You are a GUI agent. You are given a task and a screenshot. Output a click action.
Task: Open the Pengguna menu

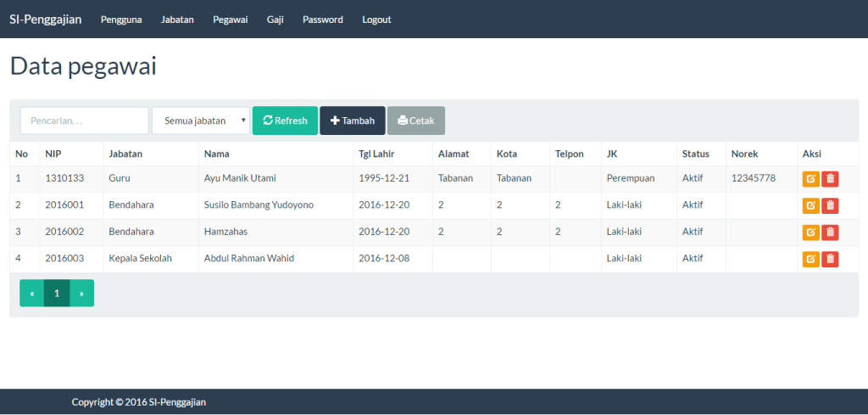coord(121,20)
